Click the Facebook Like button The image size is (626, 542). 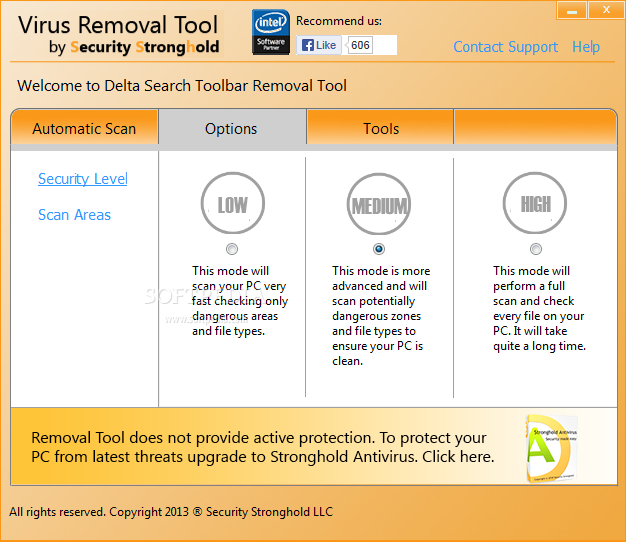[x=319, y=45]
